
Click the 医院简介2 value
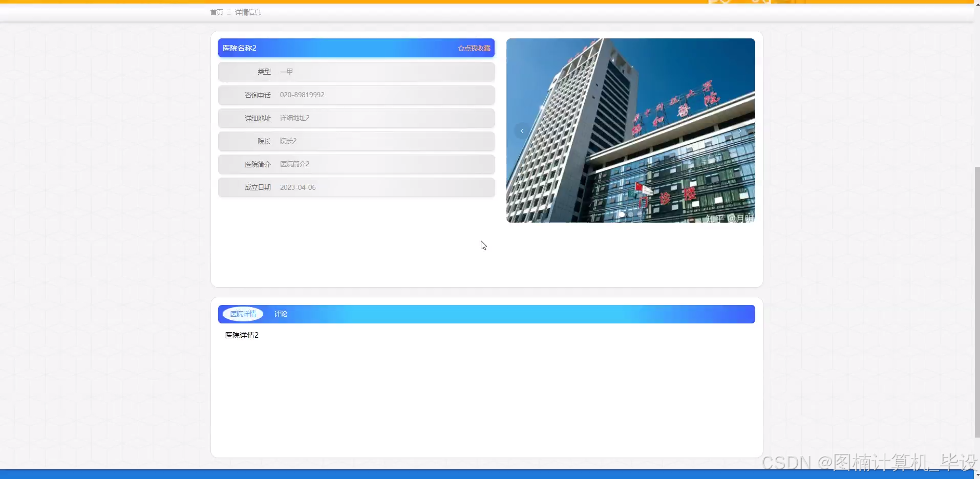click(x=294, y=164)
